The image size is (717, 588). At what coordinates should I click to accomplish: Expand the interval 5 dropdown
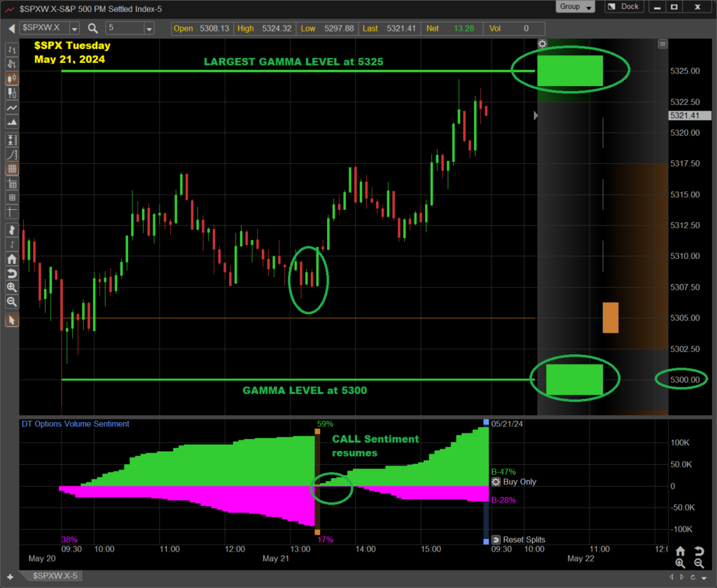coord(148,29)
